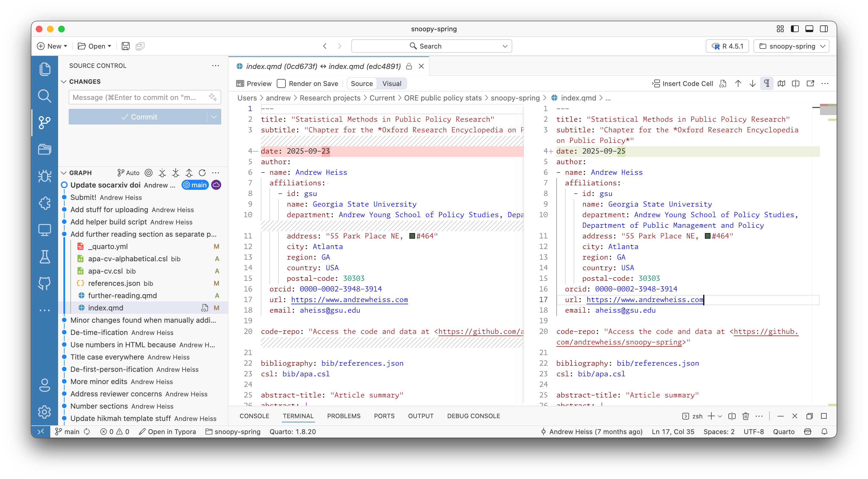
Task: Collapse the CHANGES section
Action: click(x=64, y=82)
